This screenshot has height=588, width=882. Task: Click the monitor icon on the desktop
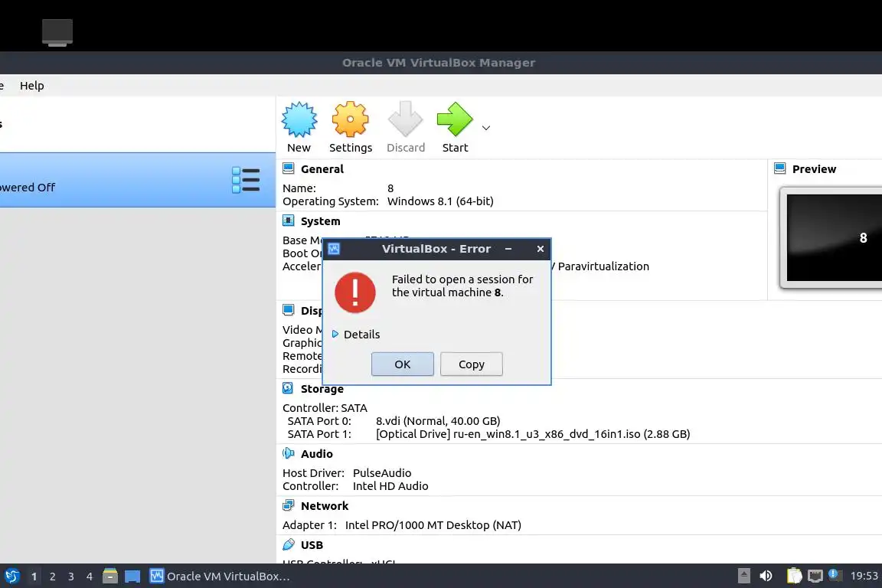coord(57,32)
